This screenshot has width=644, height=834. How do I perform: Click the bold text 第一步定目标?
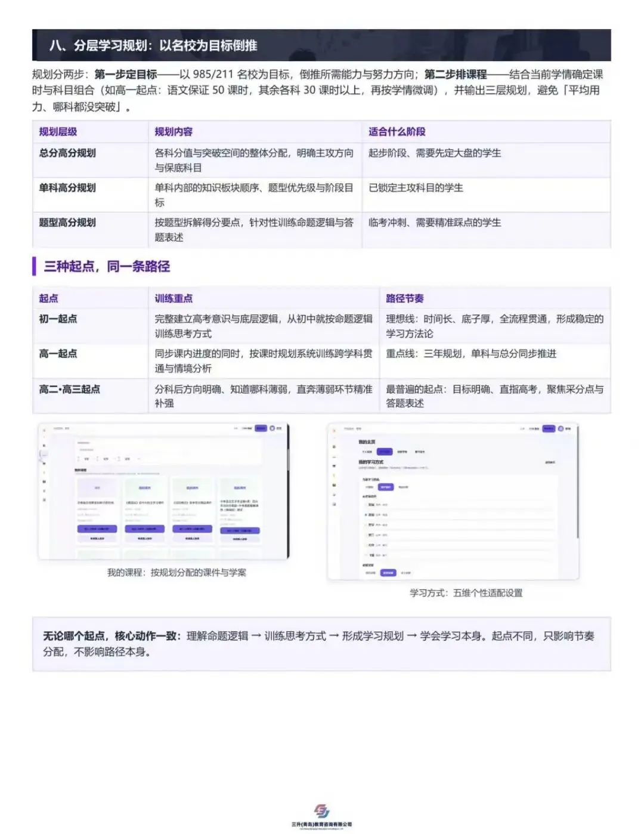coord(126,75)
